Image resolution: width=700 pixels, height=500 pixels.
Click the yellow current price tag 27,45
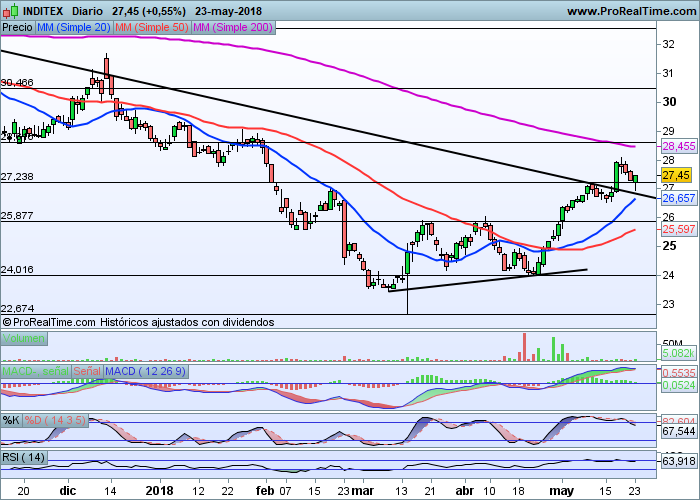676,175
